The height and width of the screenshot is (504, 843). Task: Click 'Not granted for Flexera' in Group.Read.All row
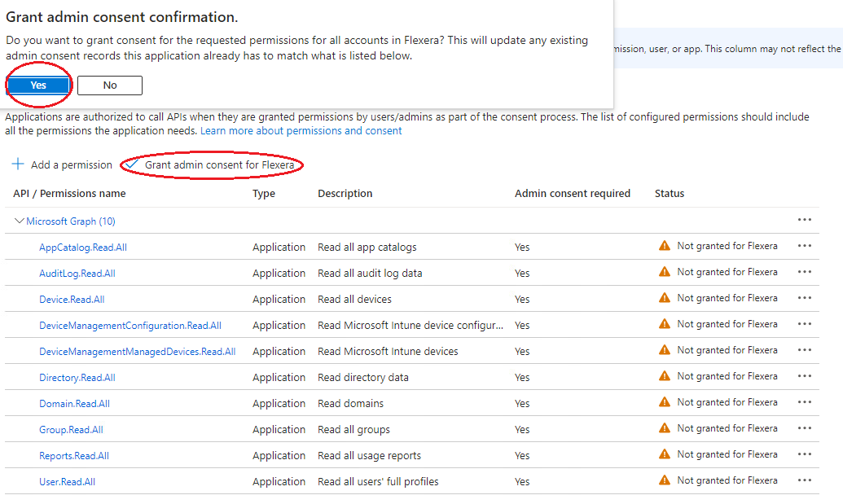tap(727, 428)
